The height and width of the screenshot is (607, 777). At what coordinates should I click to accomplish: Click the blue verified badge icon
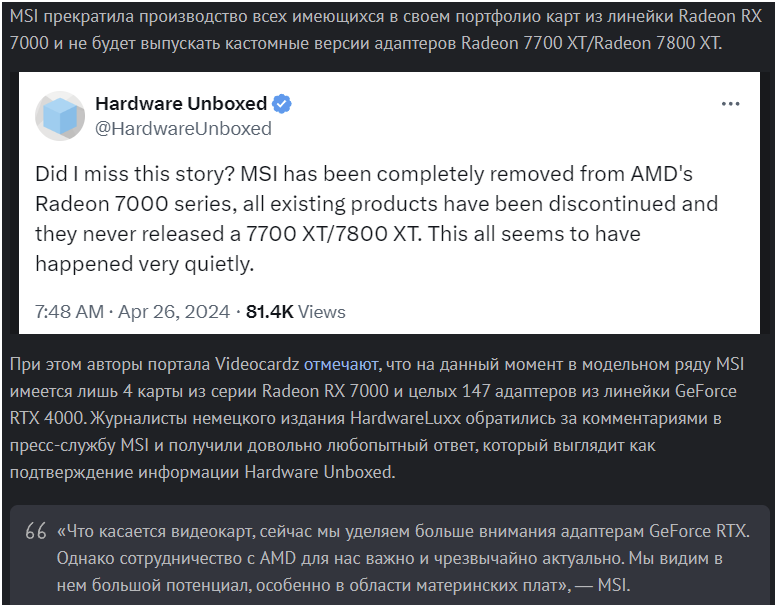[x=282, y=104]
